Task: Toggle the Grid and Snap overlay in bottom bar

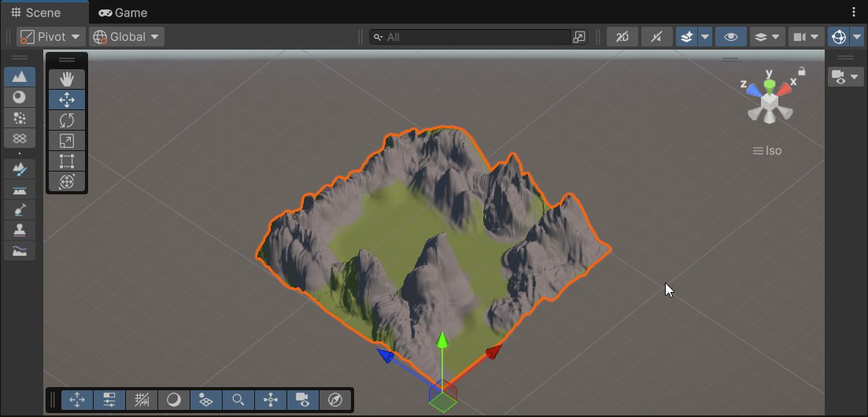Action: (x=142, y=400)
